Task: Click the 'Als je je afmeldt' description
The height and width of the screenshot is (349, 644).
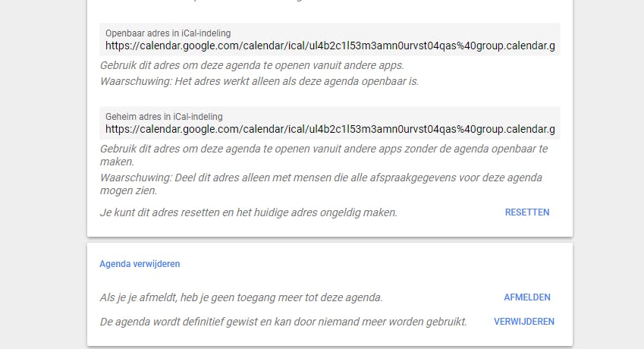Action: pos(241,297)
